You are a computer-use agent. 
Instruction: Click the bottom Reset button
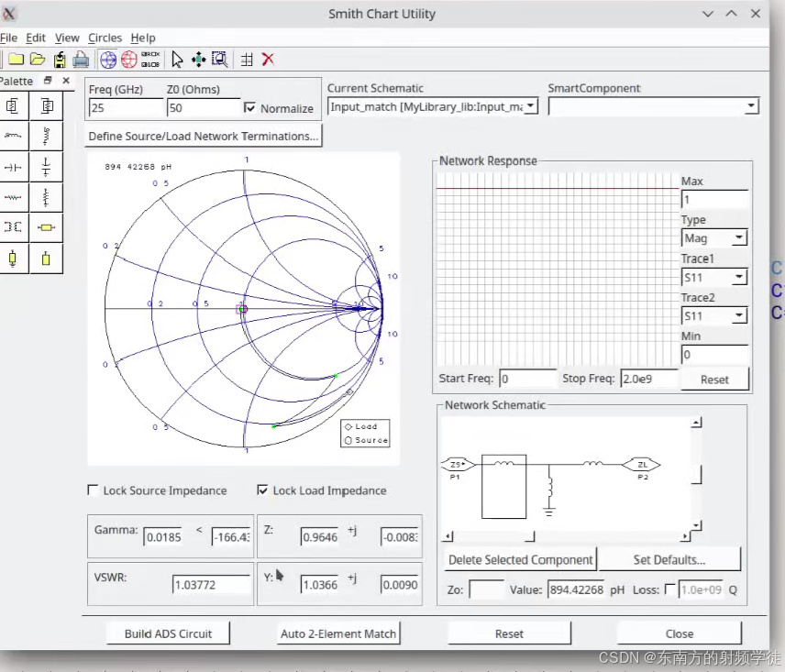click(x=509, y=633)
